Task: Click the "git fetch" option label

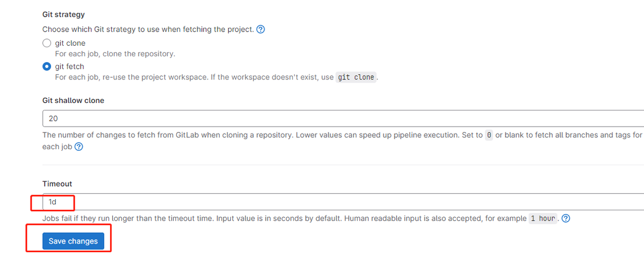Action: click(70, 67)
